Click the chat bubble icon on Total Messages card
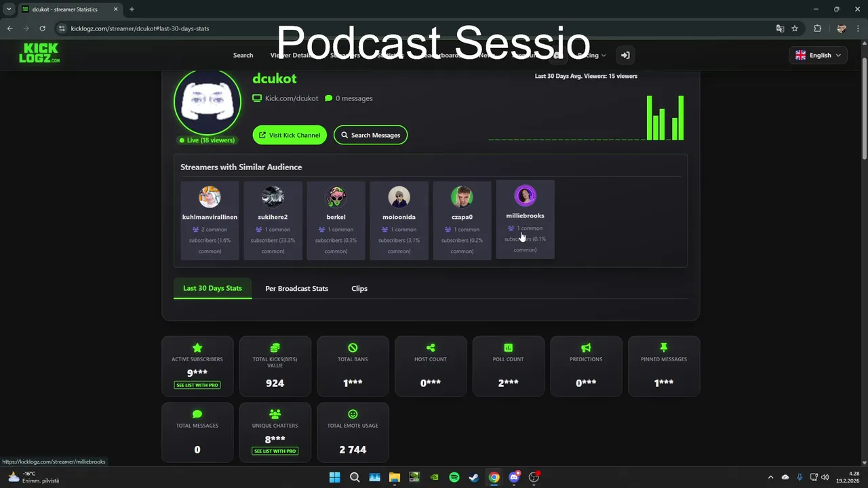Screen dimensions: 868x488 pos(197,414)
